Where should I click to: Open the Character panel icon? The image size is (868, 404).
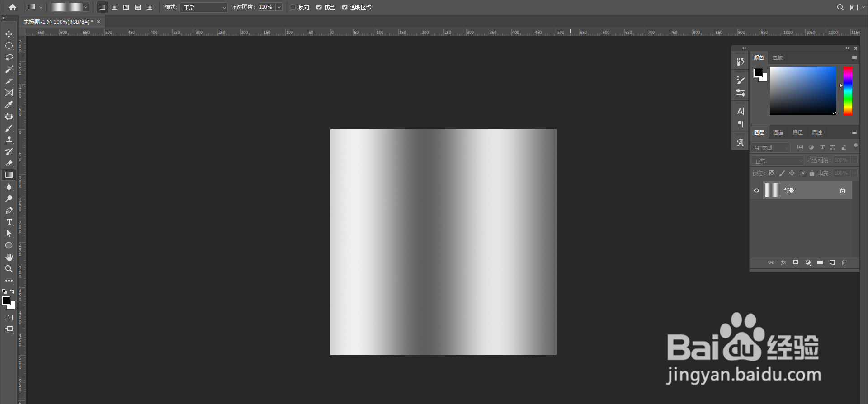[740, 111]
